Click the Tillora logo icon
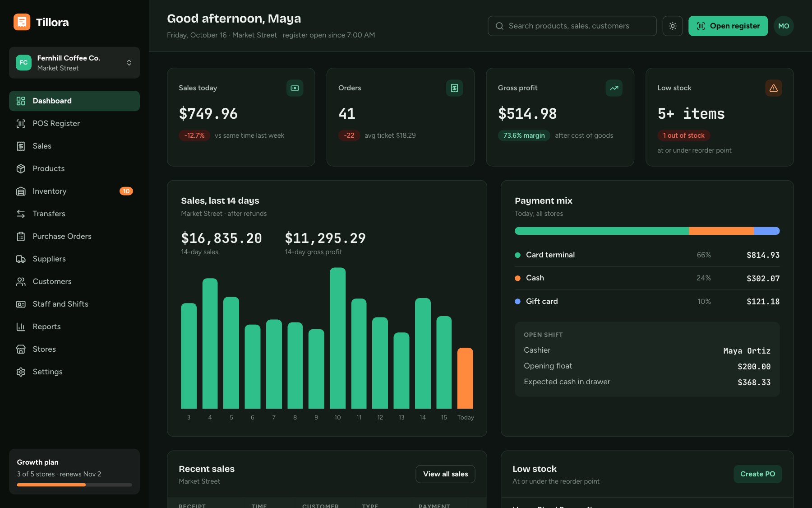Screen dimensions: 812x508 [x=22, y=22]
